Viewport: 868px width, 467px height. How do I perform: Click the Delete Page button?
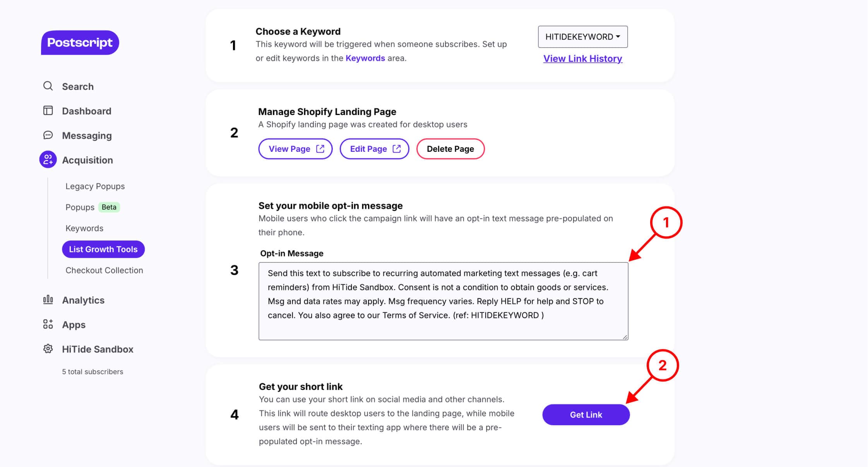click(x=450, y=149)
